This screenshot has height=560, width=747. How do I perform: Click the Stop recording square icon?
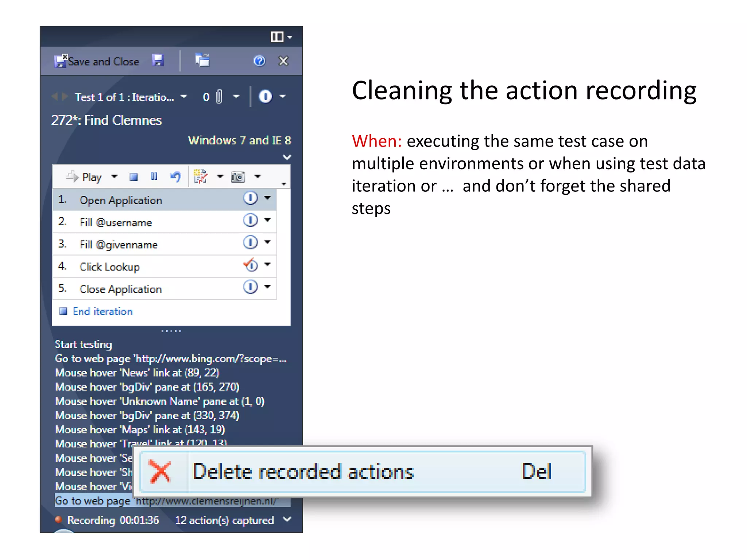coord(133,177)
